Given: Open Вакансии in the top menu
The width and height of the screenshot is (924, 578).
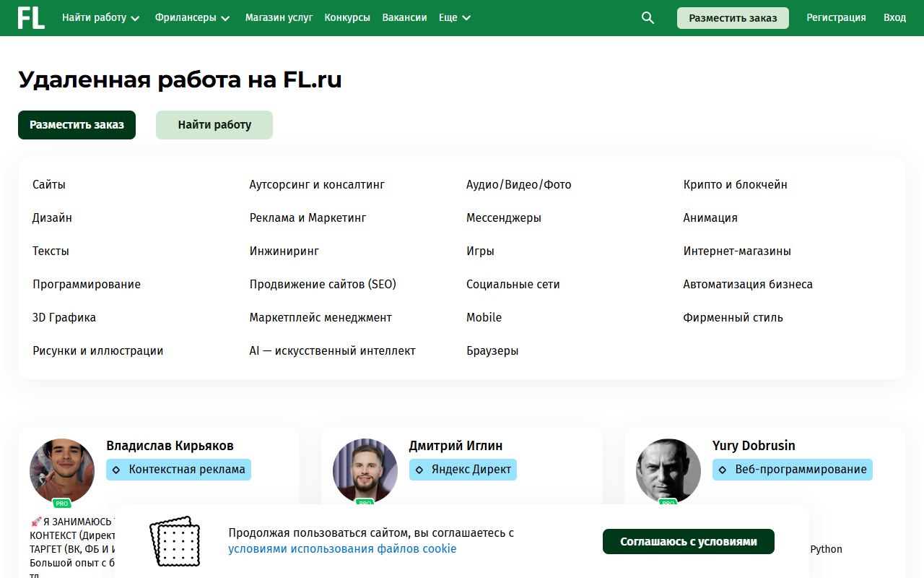Looking at the screenshot, I should click(x=404, y=18).
